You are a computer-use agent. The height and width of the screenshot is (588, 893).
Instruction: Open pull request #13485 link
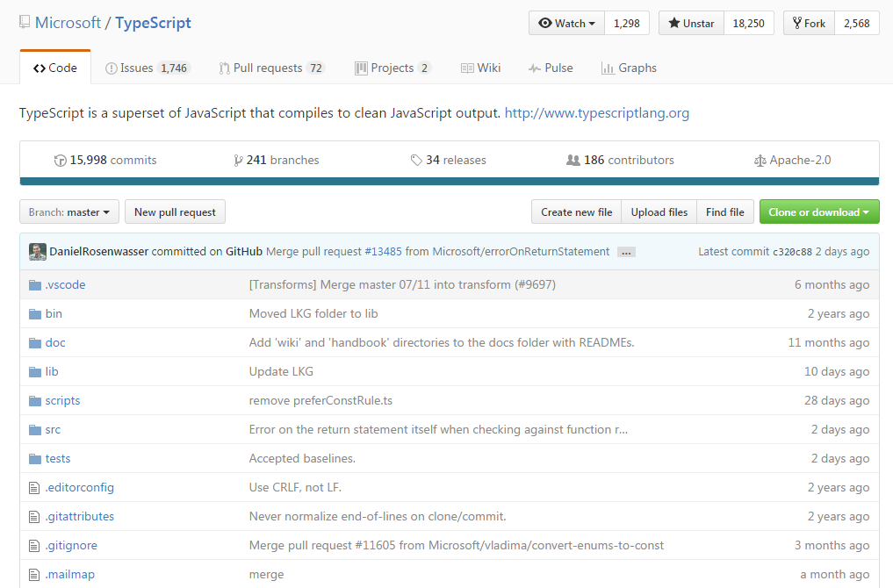384,252
